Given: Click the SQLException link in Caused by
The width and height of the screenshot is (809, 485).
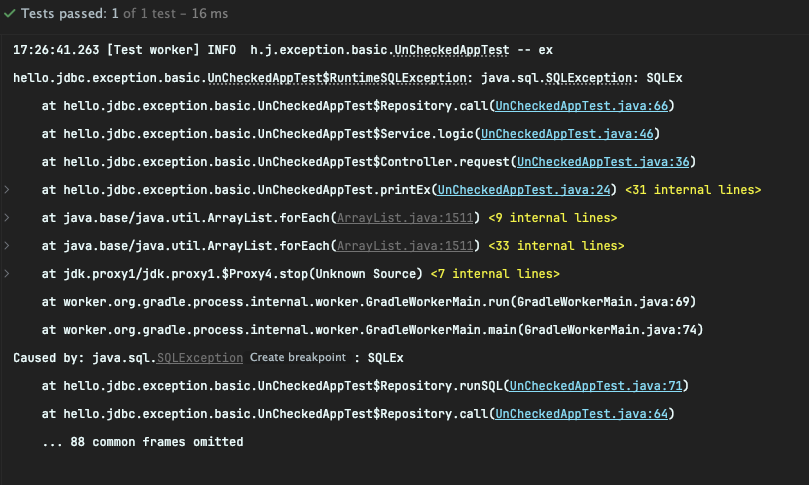Looking at the screenshot, I should tap(200, 358).
